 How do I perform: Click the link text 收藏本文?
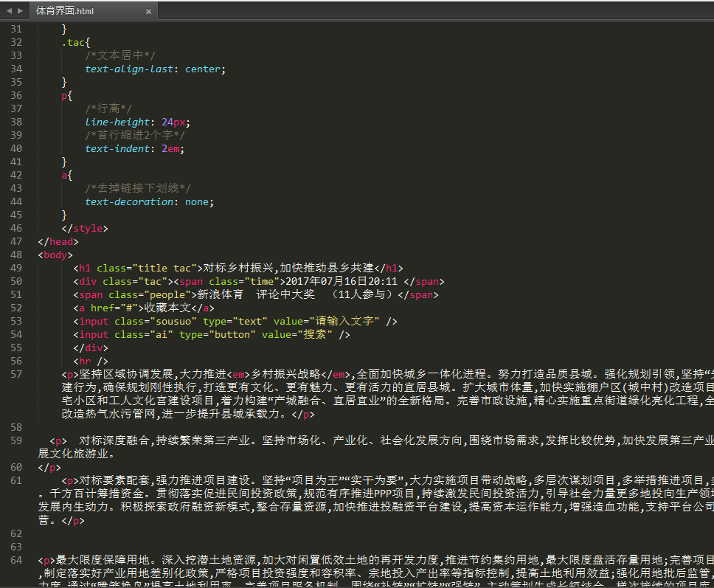[x=167, y=308]
